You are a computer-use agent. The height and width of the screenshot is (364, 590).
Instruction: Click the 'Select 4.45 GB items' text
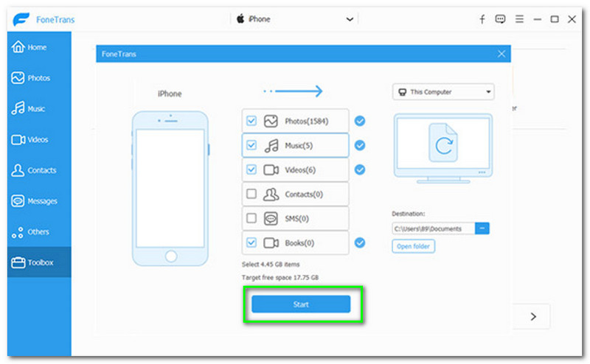[271, 265]
